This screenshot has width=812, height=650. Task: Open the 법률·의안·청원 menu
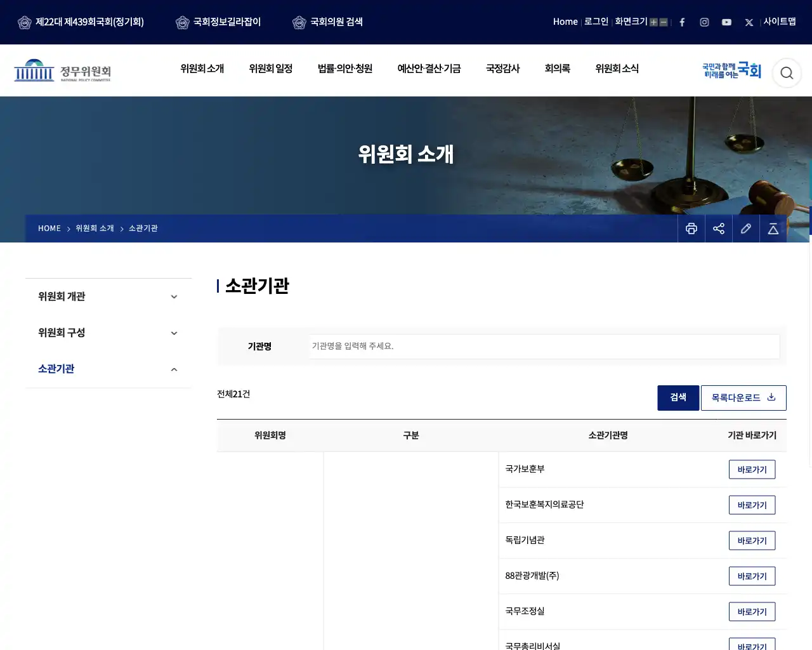(345, 69)
